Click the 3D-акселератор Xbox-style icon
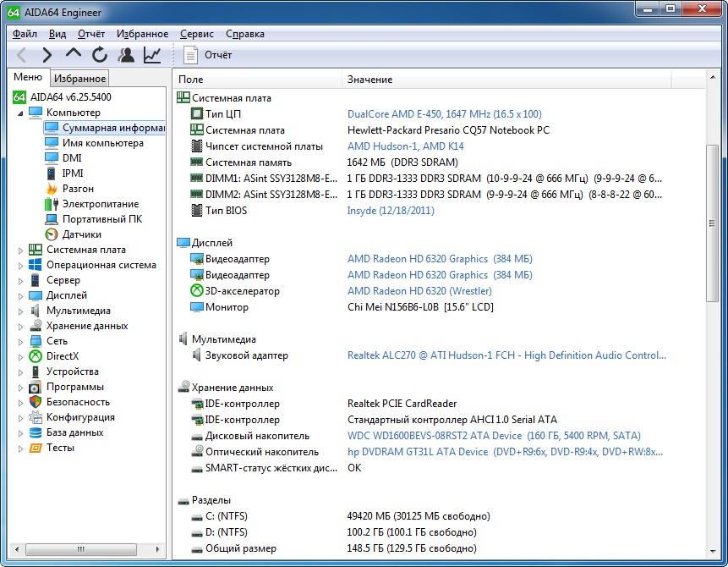728x567 pixels. tap(197, 290)
